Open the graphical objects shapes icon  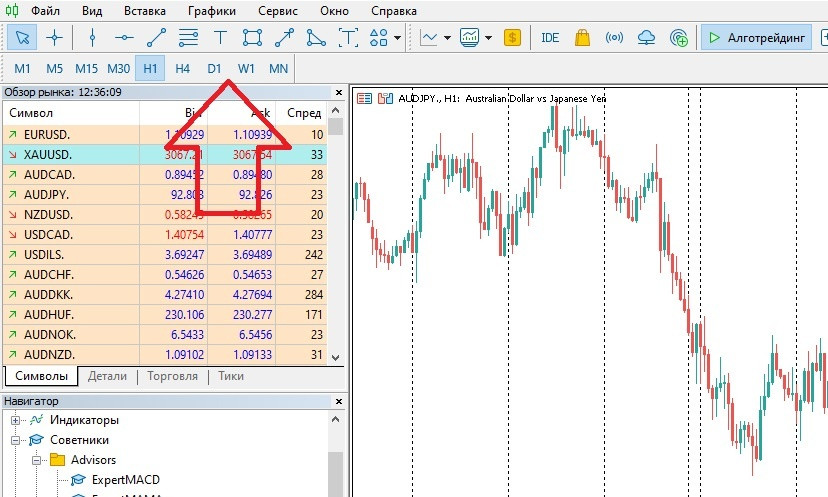[x=379, y=37]
